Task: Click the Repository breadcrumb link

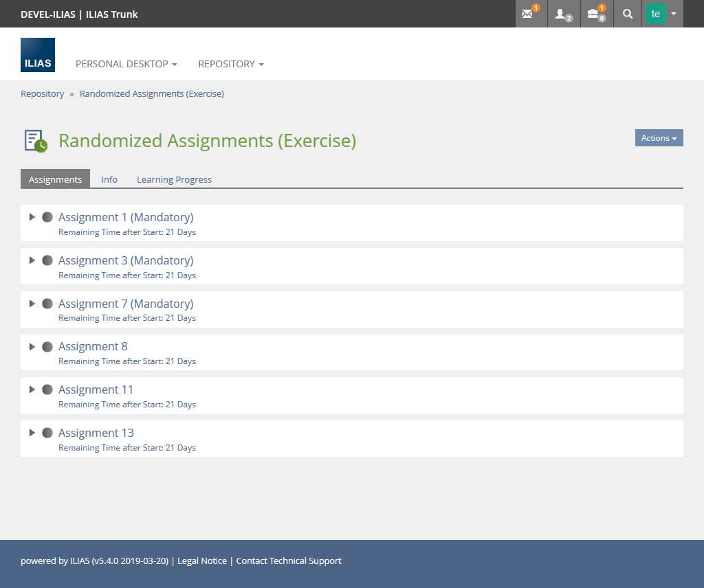Action: 42,93
